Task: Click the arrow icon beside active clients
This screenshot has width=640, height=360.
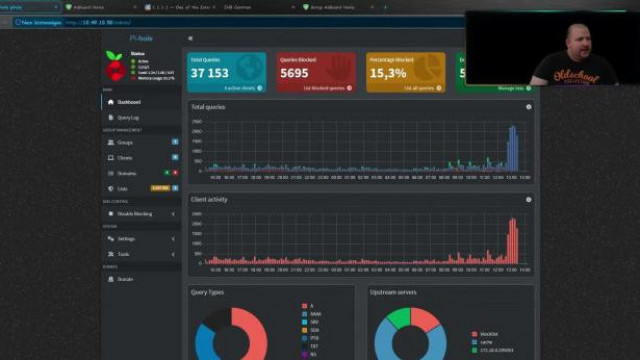Action: 260,88
